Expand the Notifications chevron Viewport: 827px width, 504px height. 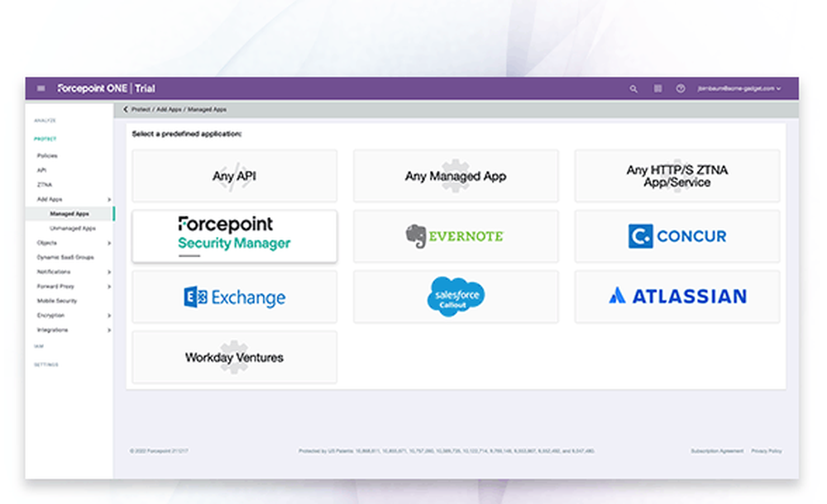coord(108,272)
